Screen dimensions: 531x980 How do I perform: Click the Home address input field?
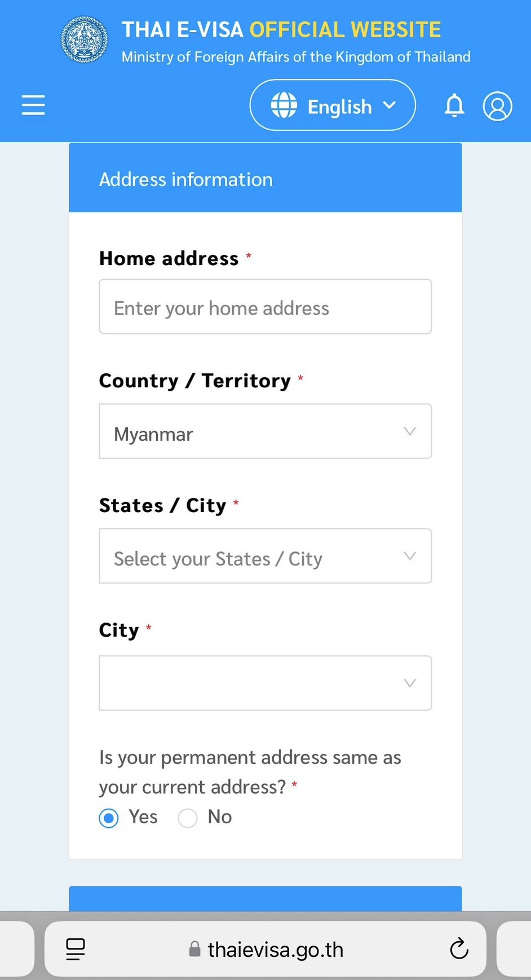click(x=265, y=307)
